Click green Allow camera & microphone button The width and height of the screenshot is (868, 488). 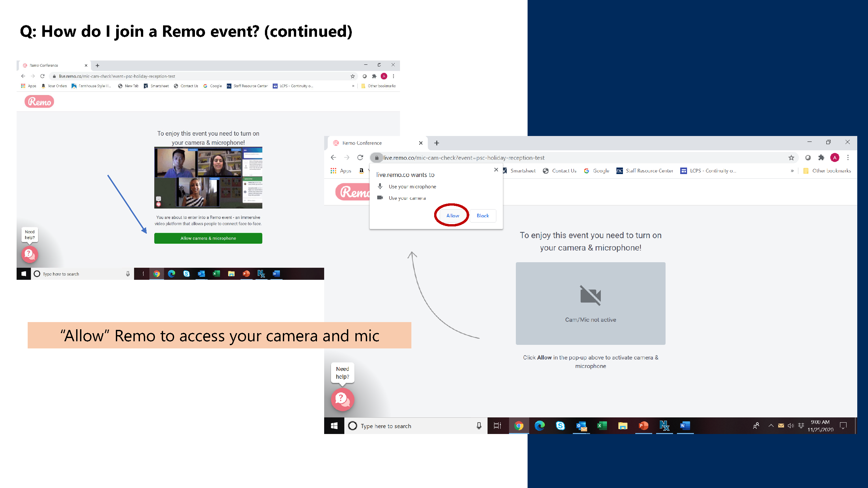coord(208,238)
